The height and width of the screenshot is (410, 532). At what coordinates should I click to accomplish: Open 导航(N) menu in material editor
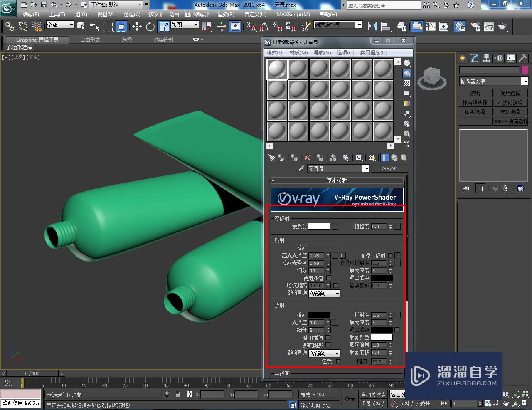pyautogui.click(x=323, y=53)
